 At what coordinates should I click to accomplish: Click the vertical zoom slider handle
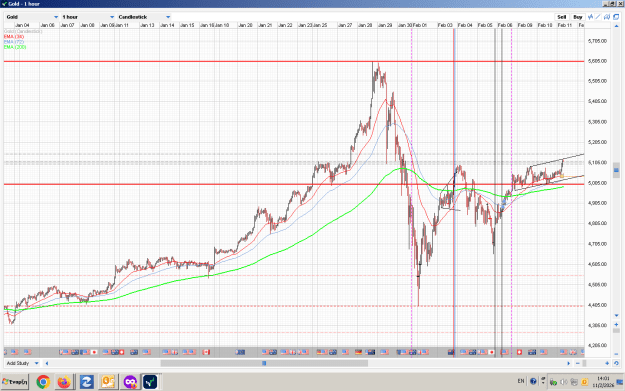(616, 331)
